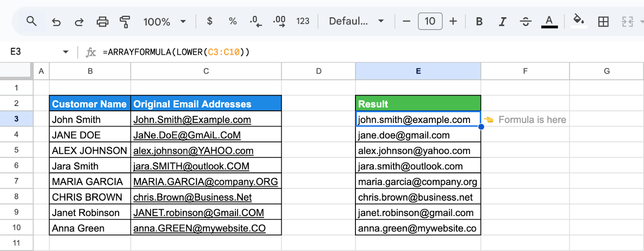
Task: Select result cell jane.doe@gmail.com
Action: tap(418, 135)
